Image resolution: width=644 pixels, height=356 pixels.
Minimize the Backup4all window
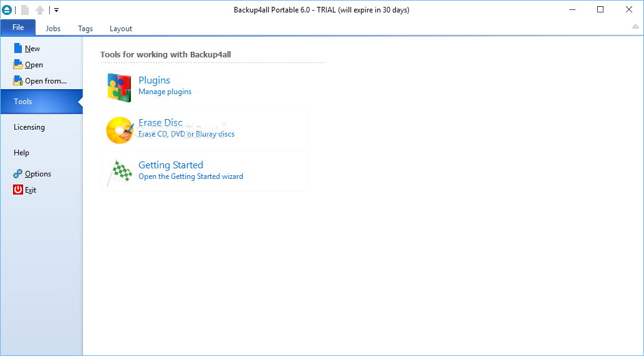pyautogui.click(x=572, y=9)
